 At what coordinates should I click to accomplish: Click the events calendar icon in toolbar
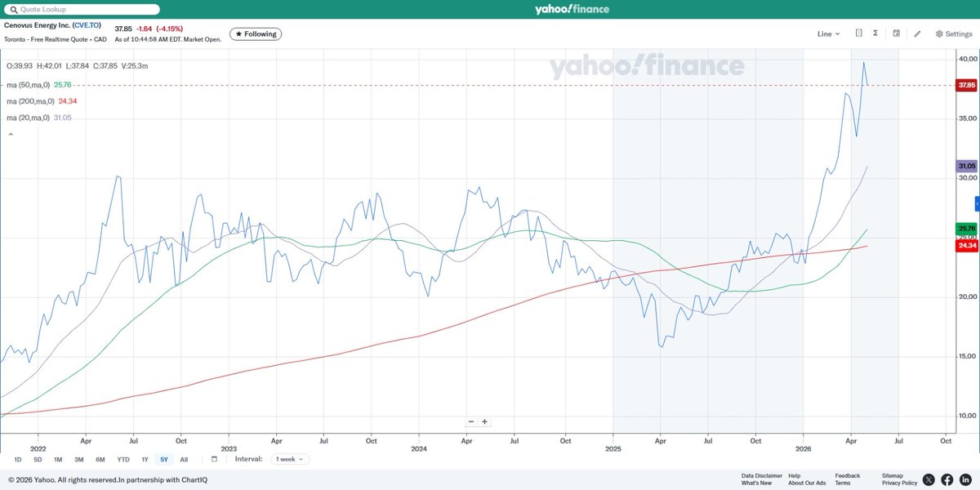click(x=897, y=33)
